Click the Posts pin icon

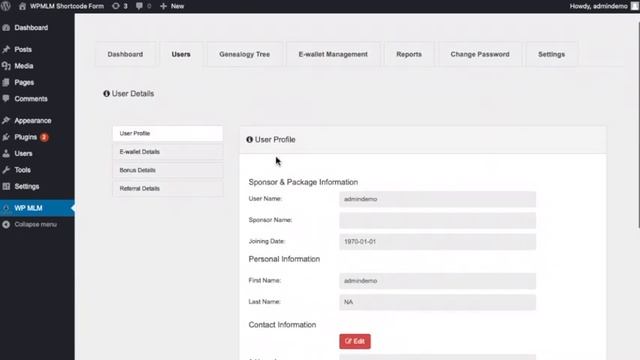[x=6, y=49]
